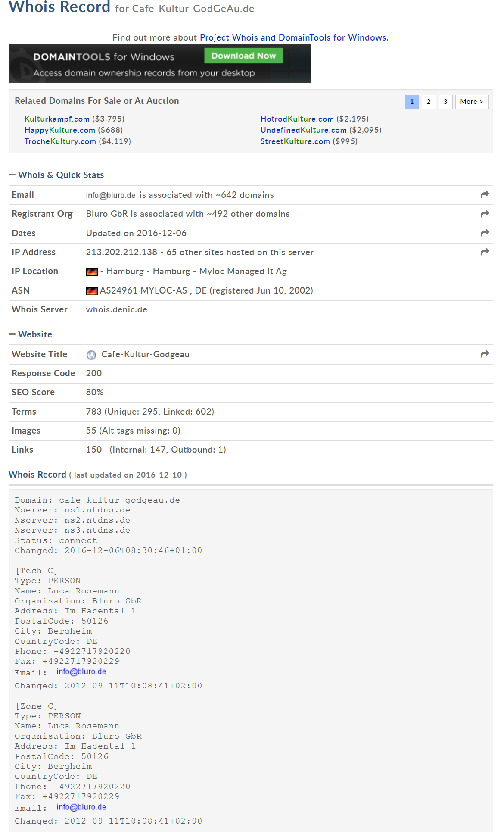Click the [Tech-C] section label

(36, 571)
